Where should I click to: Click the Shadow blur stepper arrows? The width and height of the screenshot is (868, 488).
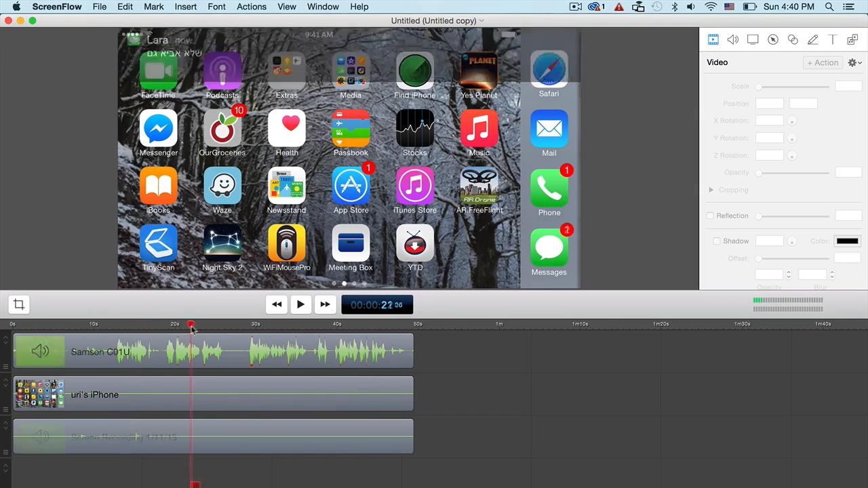click(831, 274)
